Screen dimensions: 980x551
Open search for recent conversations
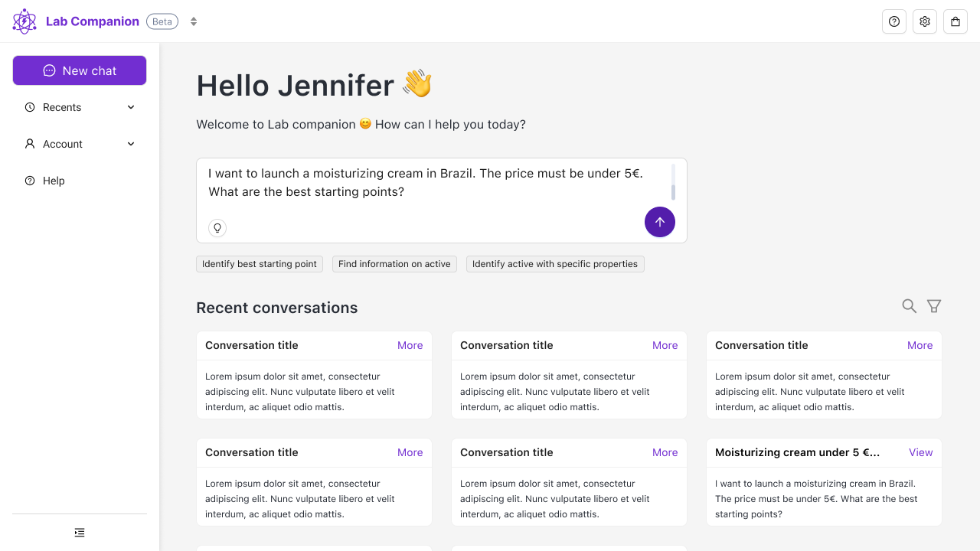[x=909, y=305]
